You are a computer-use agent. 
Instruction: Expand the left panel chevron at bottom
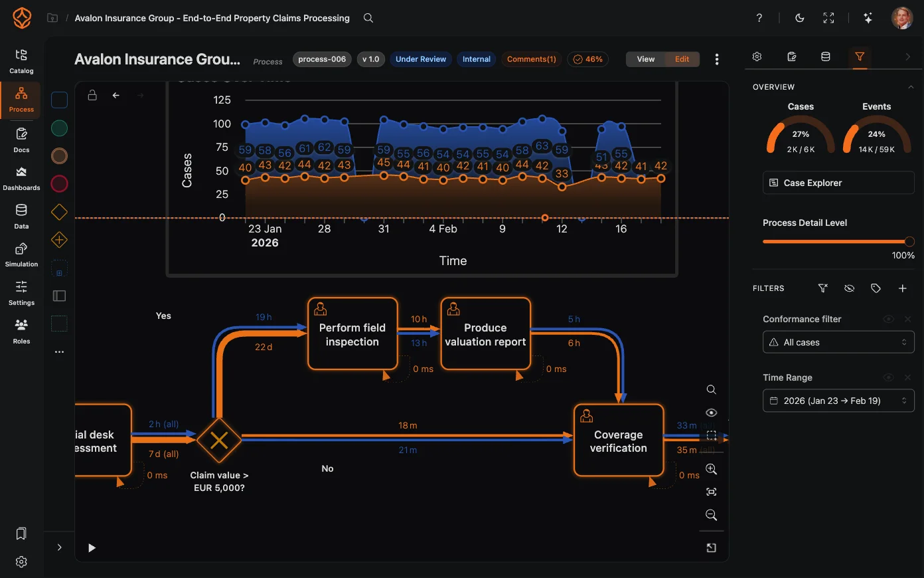pyautogui.click(x=59, y=547)
